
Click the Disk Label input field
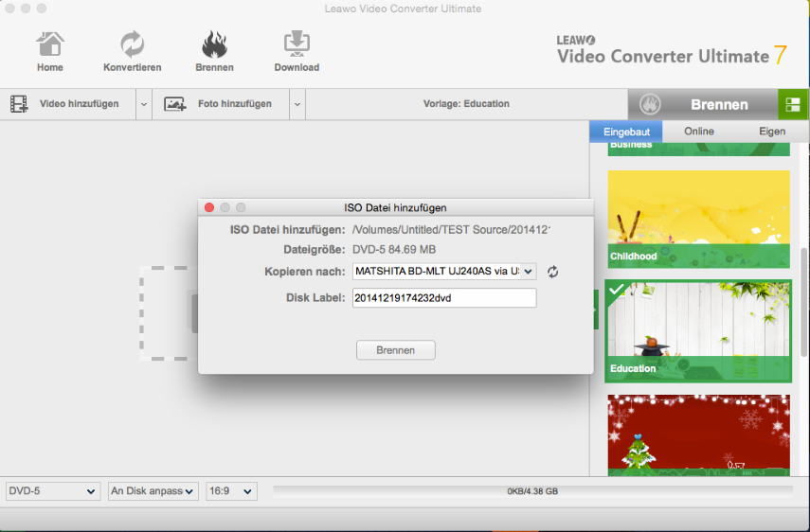pyautogui.click(x=444, y=298)
